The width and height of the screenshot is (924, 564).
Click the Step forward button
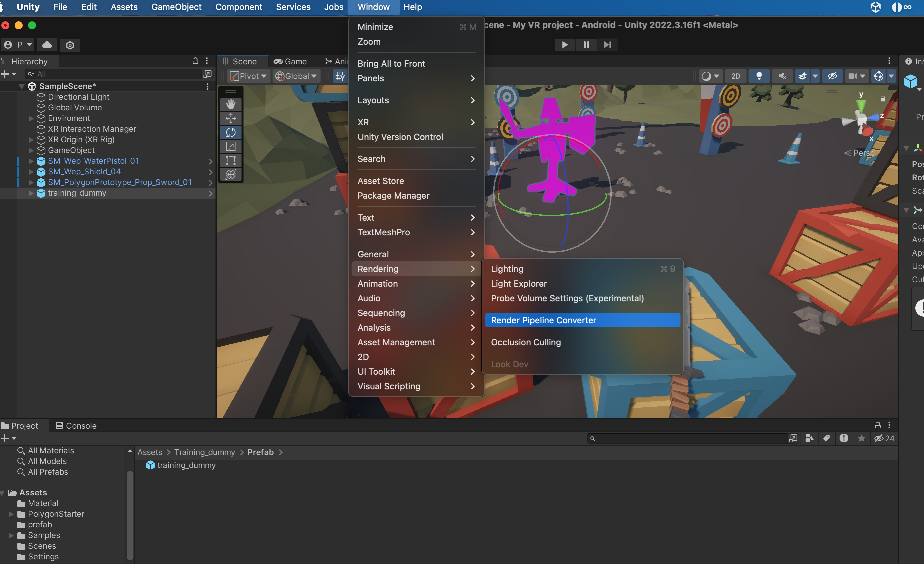tap(607, 45)
